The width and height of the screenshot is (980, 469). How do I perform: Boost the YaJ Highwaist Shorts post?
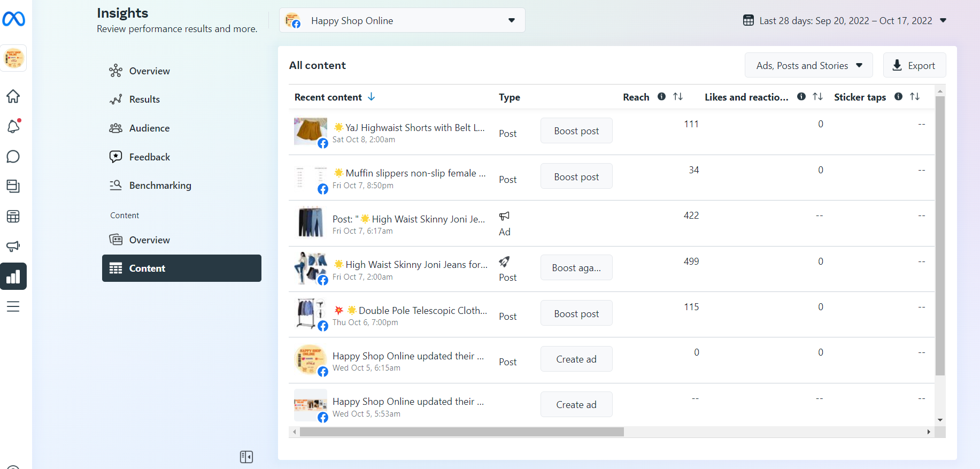pos(576,131)
